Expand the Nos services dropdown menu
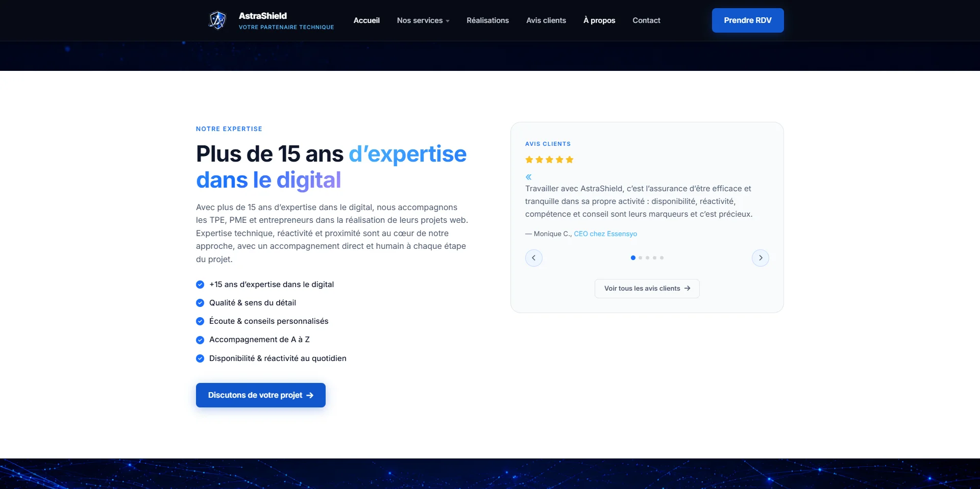 tap(423, 20)
